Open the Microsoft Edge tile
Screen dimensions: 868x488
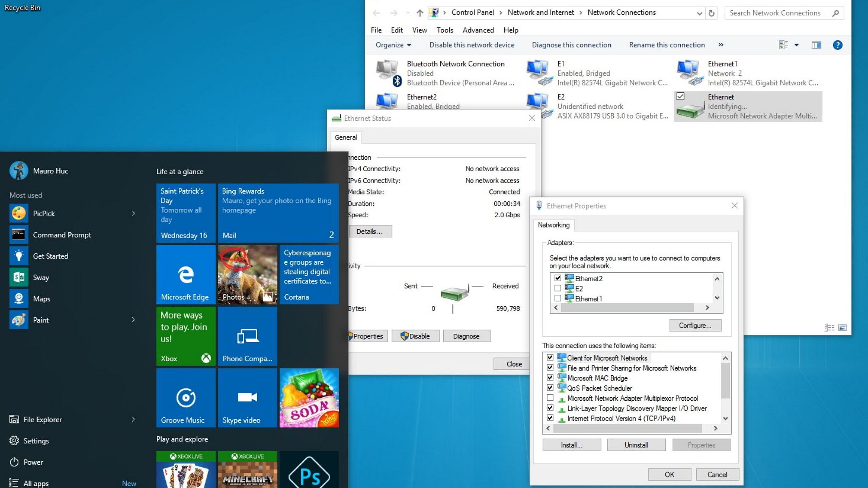pos(186,274)
